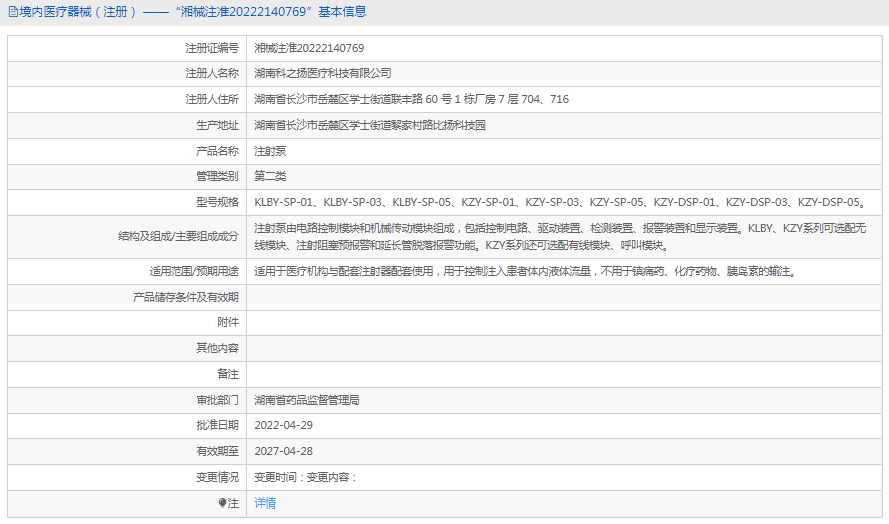Select the approval date 2022-04-29
Viewport: 889px width, 524px height.
(283, 425)
